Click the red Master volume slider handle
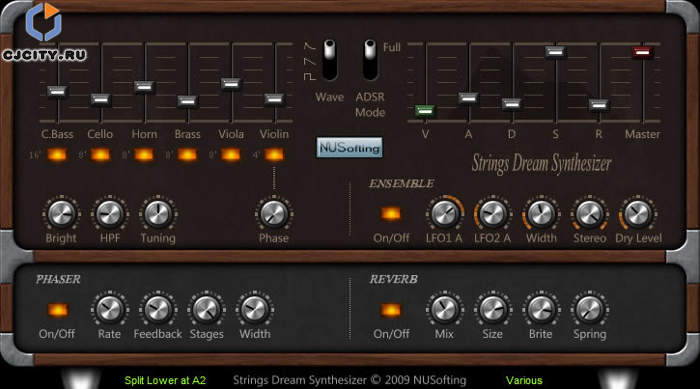Image resolution: width=700 pixels, height=389 pixels. pos(642,53)
